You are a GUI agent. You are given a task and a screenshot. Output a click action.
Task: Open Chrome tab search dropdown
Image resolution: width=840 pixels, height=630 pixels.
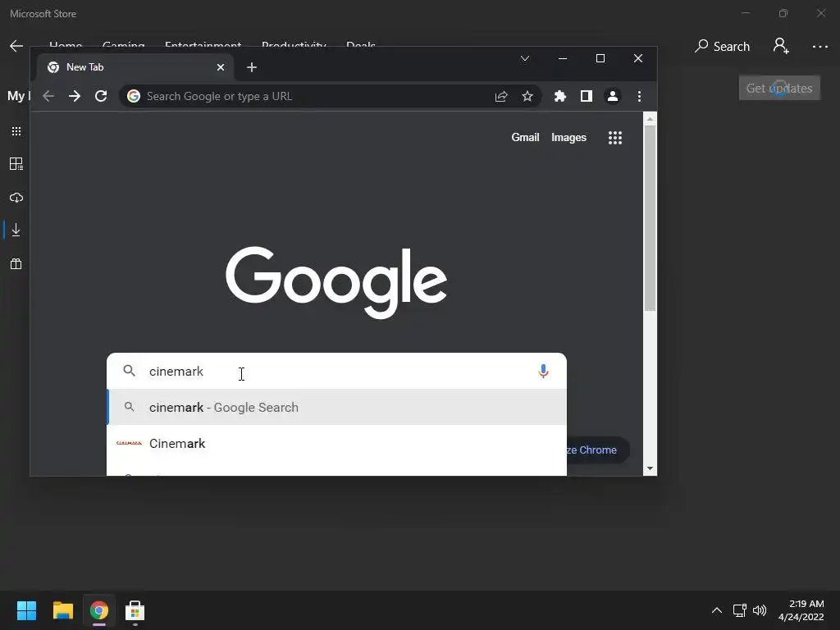click(525, 58)
